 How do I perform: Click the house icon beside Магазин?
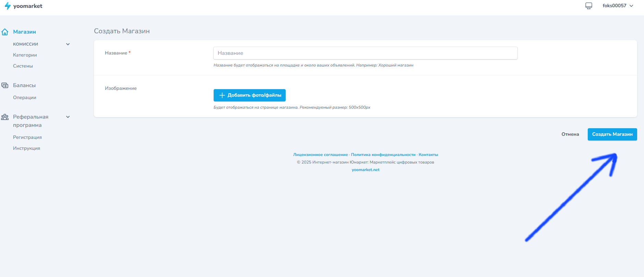click(5, 32)
